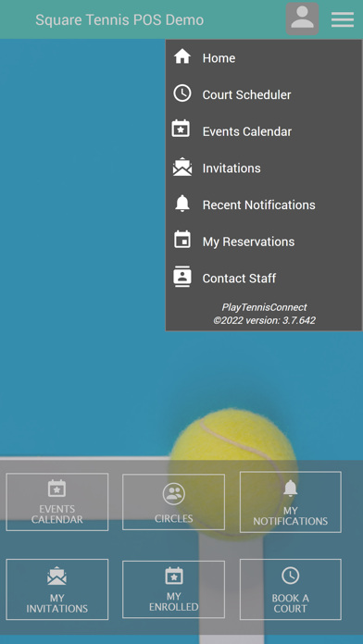Open the user profile avatar icon
This screenshot has height=644, width=363.
point(302,19)
